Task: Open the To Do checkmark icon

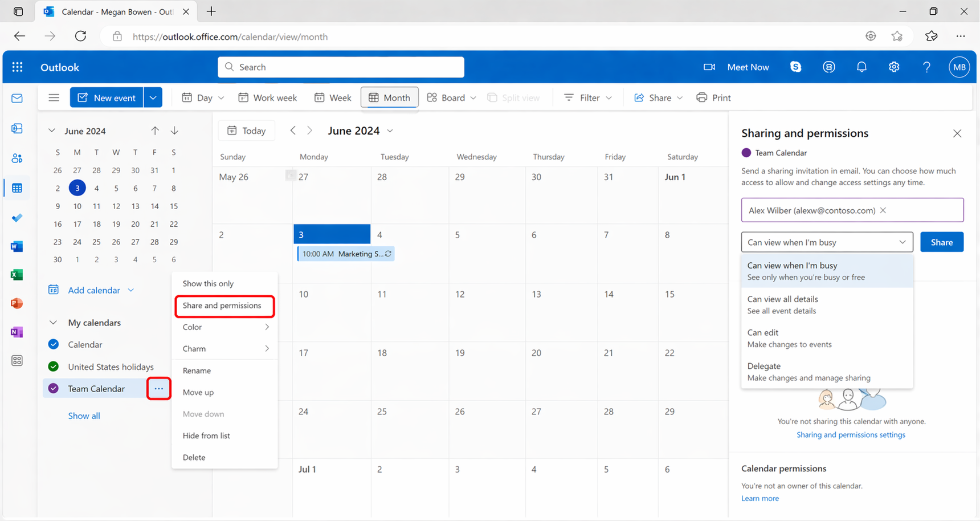Action: coord(17,218)
